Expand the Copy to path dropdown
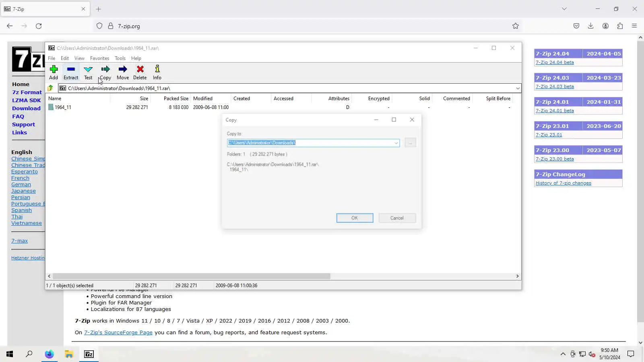The height and width of the screenshot is (362, 644). pos(396,143)
